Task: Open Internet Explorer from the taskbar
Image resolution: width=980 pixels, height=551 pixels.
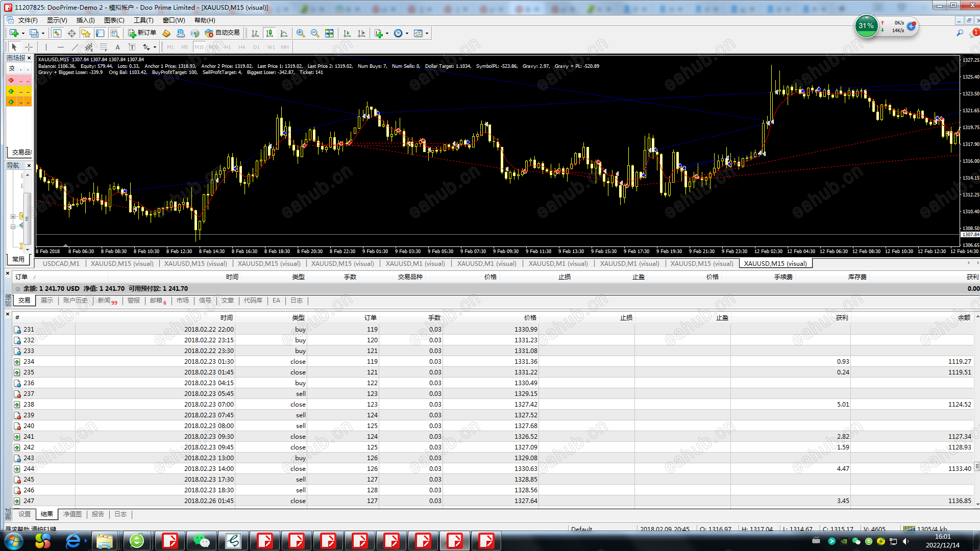Action: (x=73, y=541)
